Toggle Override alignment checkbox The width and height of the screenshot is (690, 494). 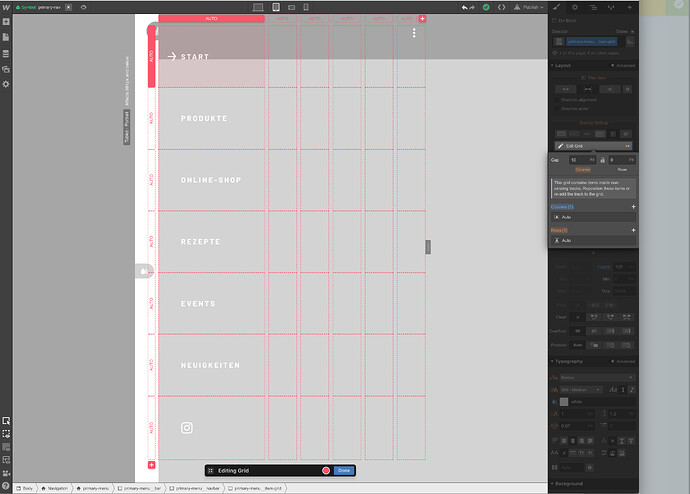point(558,100)
